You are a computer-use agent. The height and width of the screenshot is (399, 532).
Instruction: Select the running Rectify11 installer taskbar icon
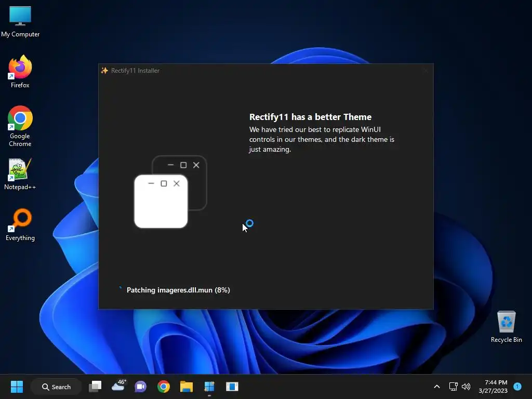click(x=209, y=387)
